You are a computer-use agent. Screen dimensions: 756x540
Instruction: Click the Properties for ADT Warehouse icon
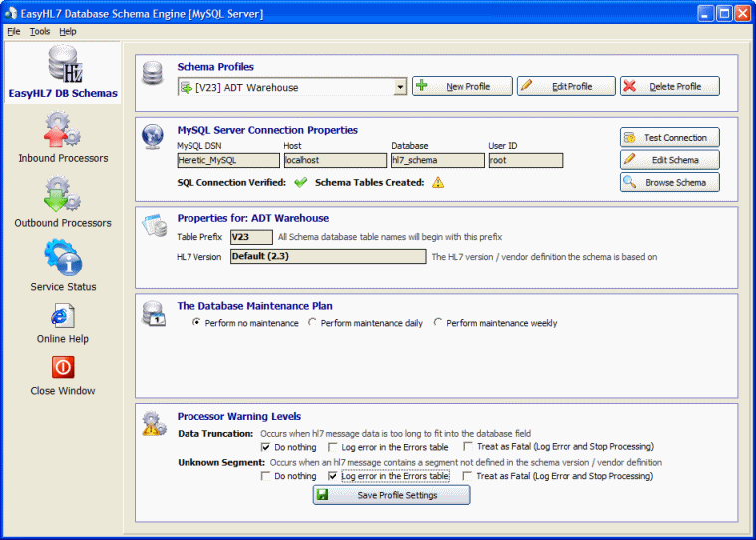tap(154, 226)
